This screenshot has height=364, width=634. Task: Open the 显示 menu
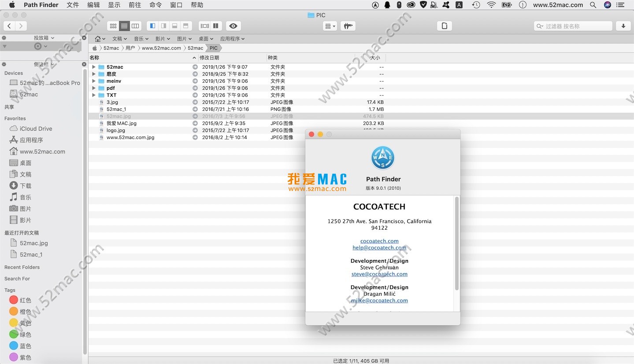[114, 5]
